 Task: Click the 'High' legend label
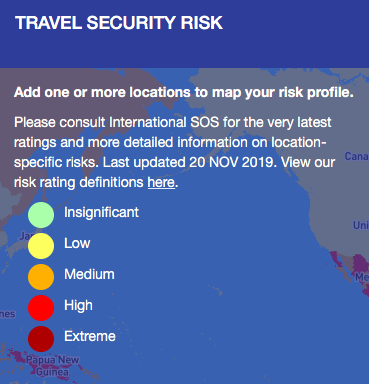pos(78,306)
